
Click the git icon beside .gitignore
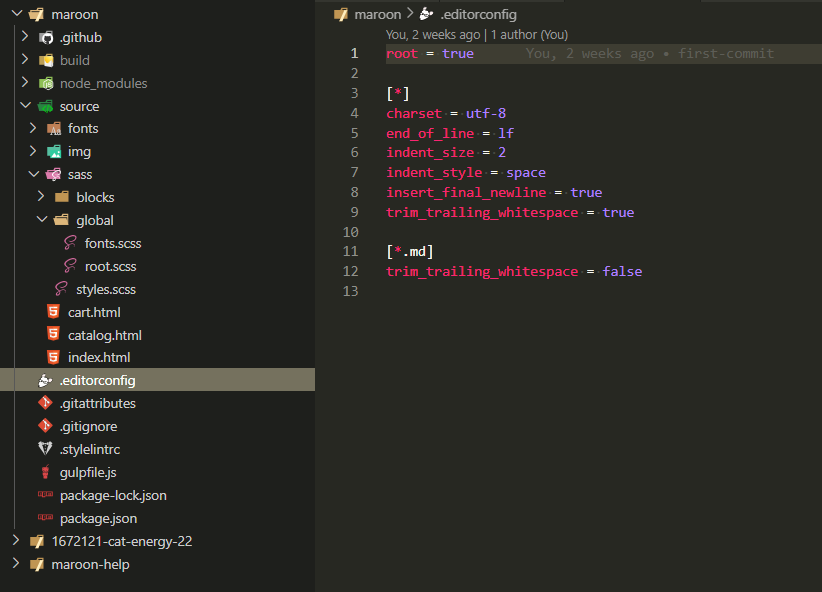(46, 426)
